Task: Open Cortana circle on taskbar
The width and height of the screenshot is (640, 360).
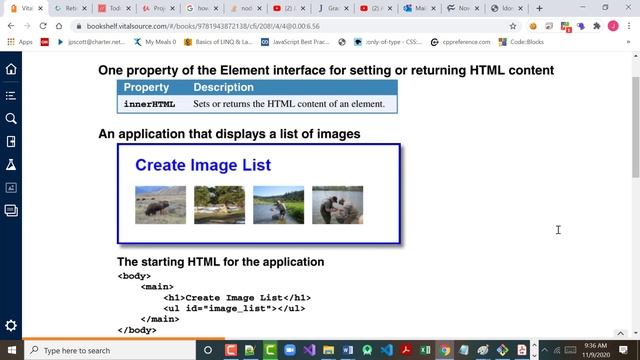Action: pyautogui.click(x=208, y=350)
